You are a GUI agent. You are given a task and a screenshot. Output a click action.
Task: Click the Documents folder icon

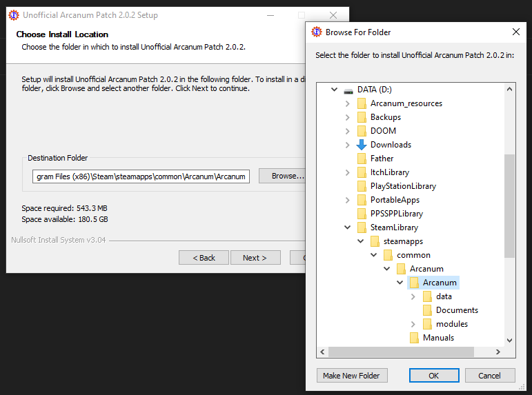[427, 310]
